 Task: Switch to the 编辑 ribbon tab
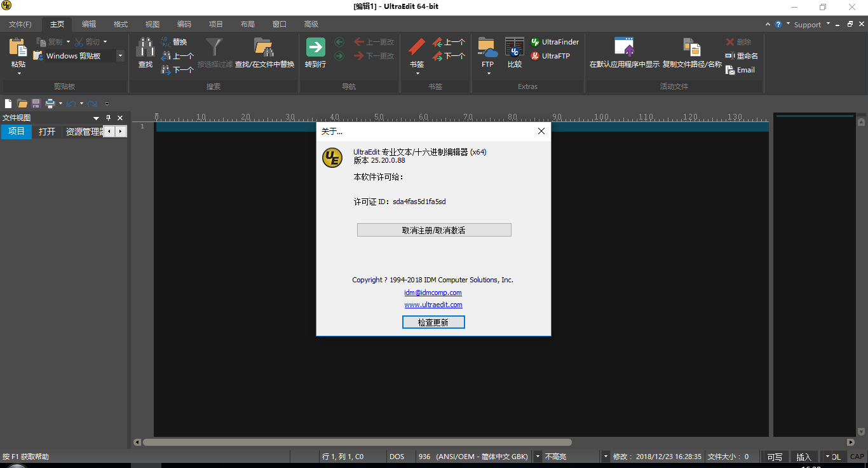[89, 24]
